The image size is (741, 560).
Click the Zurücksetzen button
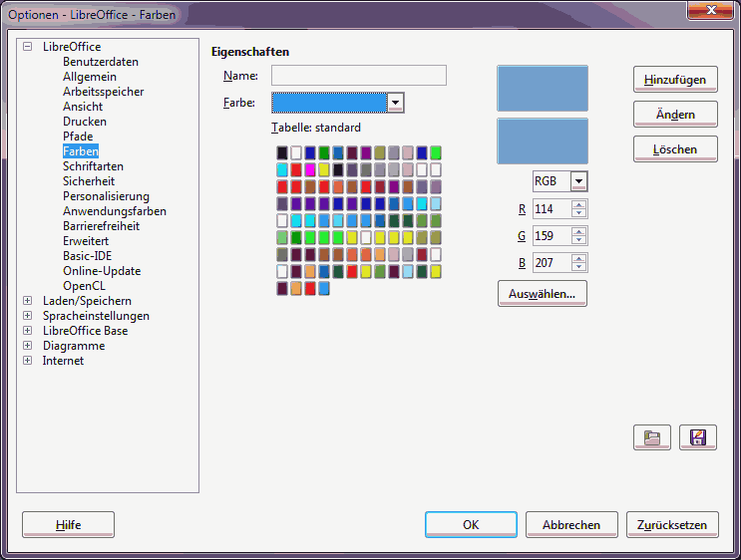(x=672, y=524)
